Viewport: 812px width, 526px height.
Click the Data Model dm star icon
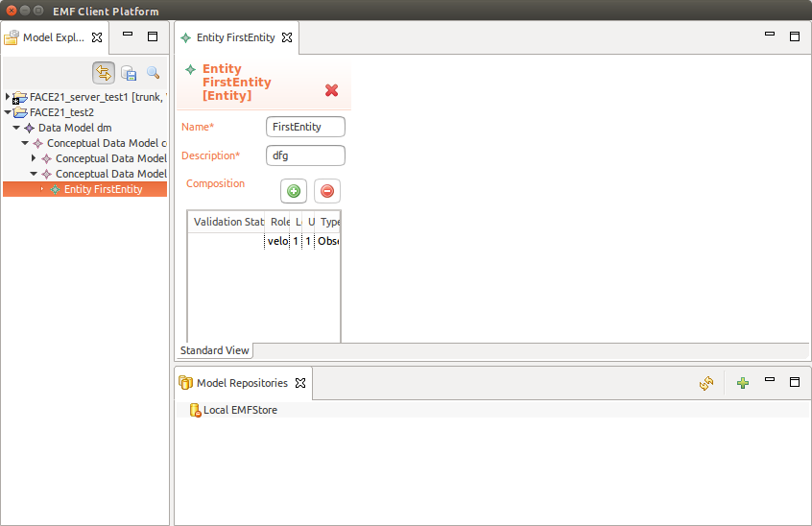tap(30, 128)
